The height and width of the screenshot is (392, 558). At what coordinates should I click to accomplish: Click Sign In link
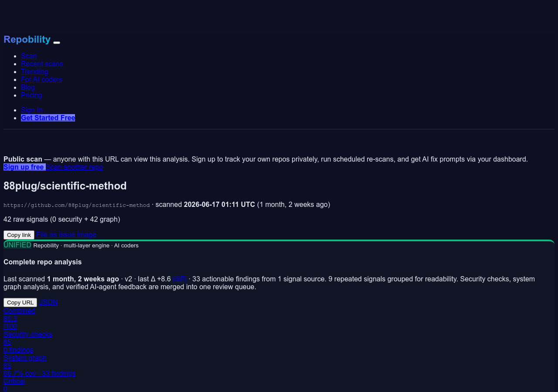click(x=32, y=110)
